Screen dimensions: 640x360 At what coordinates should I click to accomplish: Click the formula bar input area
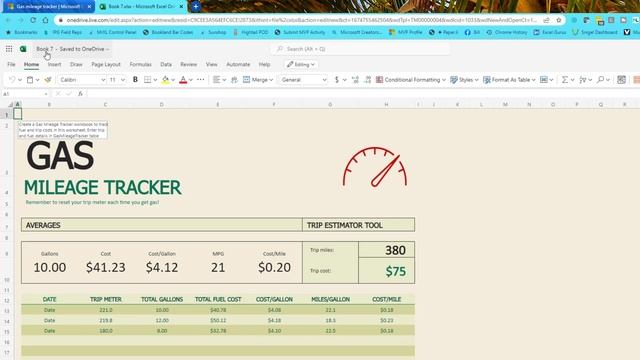coord(363,94)
